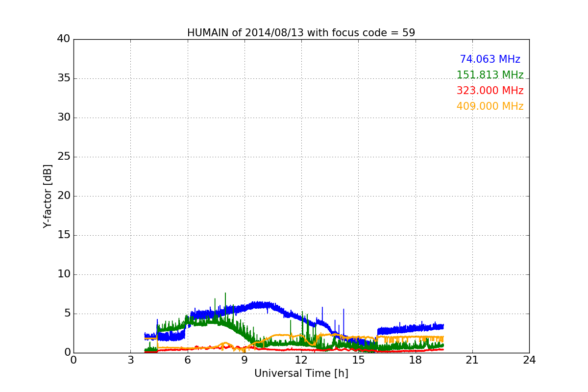Image resolution: width=588 pixels, height=392 pixels.
Task: Click the y-axis tick label '10'
Action: (x=64, y=274)
